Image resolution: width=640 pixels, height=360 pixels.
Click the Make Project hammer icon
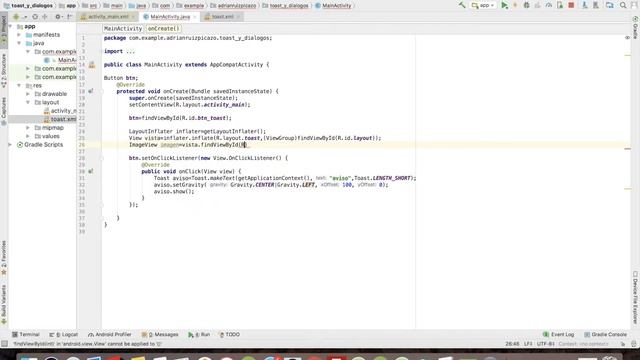462,5
